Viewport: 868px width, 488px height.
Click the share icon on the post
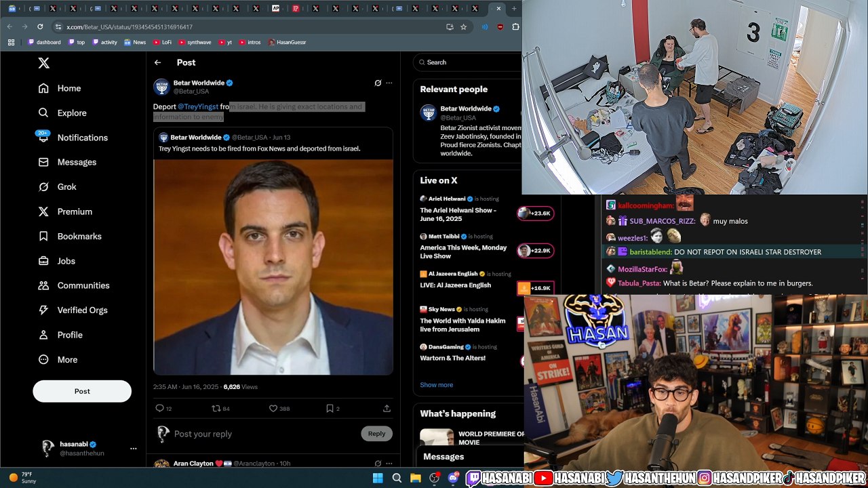pos(387,409)
